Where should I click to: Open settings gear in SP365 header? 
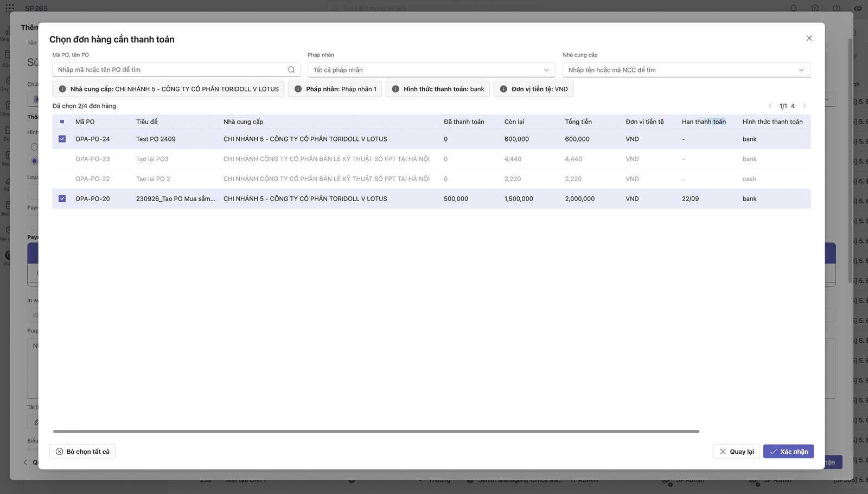[x=815, y=8]
